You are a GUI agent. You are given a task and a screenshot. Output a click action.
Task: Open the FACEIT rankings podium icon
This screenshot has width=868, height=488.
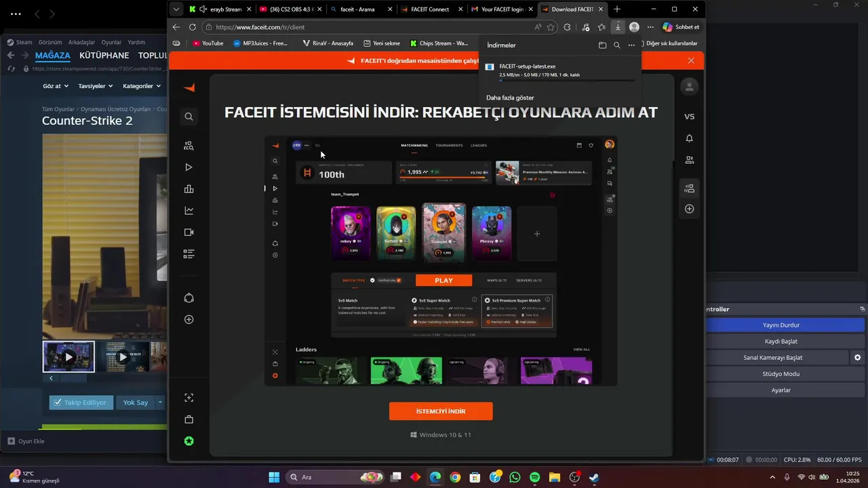(x=189, y=189)
